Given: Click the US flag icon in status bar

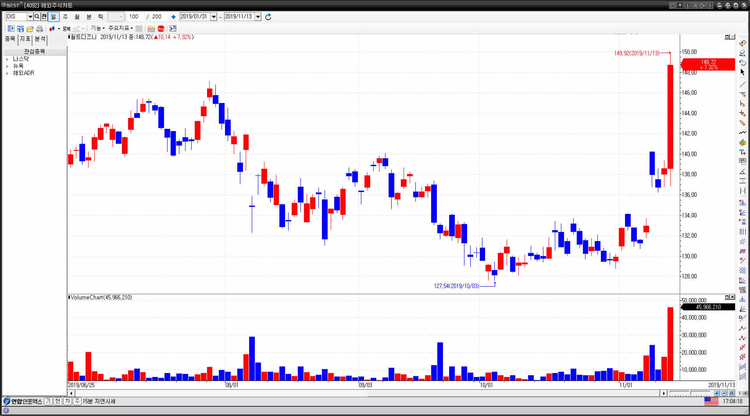Looking at the screenshot, I should point(711,402).
